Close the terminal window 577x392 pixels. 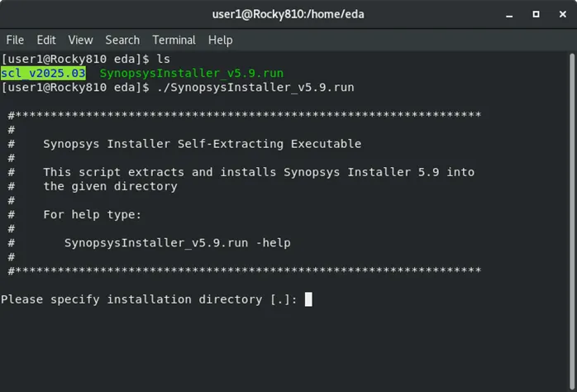(563, 14)
